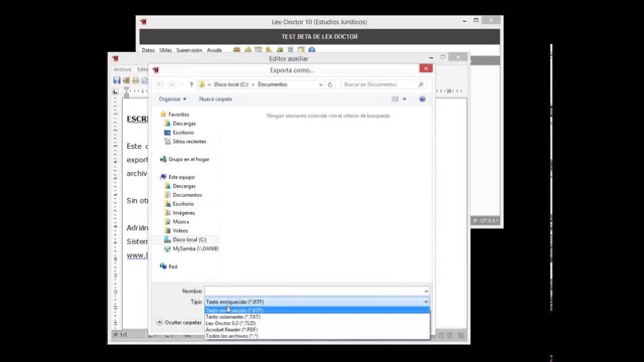This screenshot has height=362, width=644.
Task: Open Documentos under Este equipo
Action: pyautogui.click(x=183, y=195)
